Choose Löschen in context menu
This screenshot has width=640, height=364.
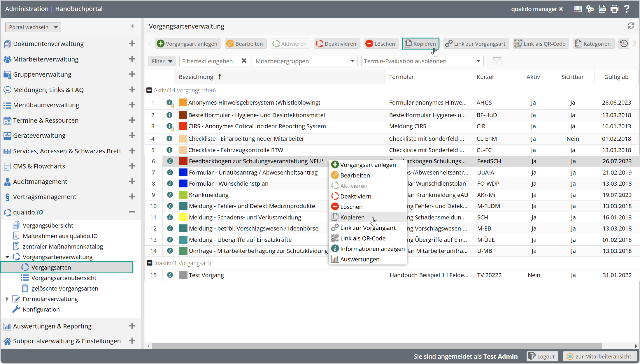click(x=368, y=207)
